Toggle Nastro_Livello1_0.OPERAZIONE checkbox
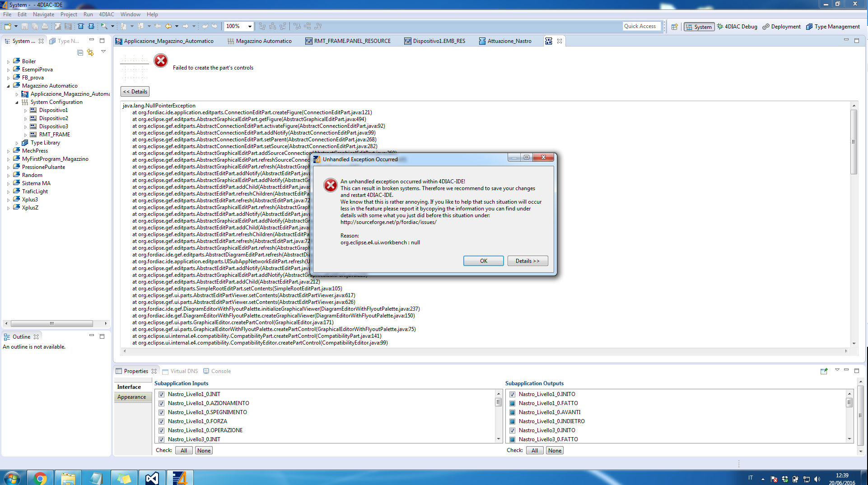 161,430
